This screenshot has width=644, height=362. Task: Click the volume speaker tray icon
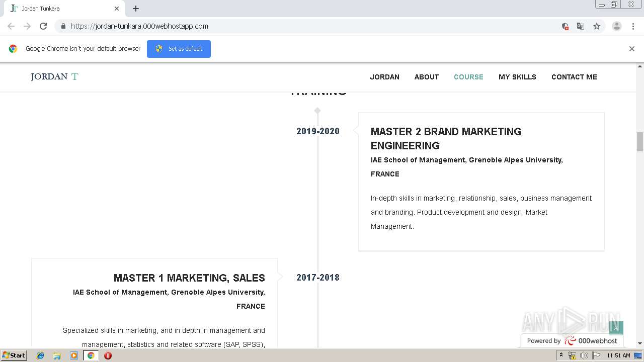(x=584, y=355)
